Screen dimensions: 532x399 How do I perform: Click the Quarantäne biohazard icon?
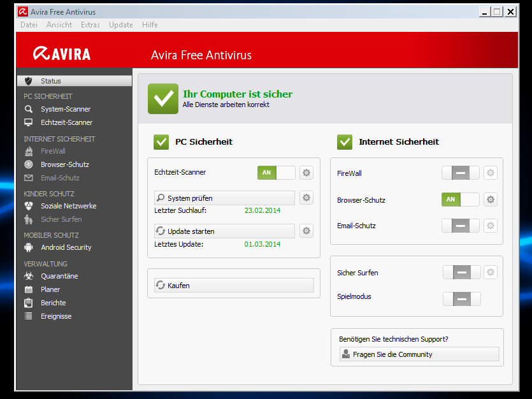tap(29, 276)
